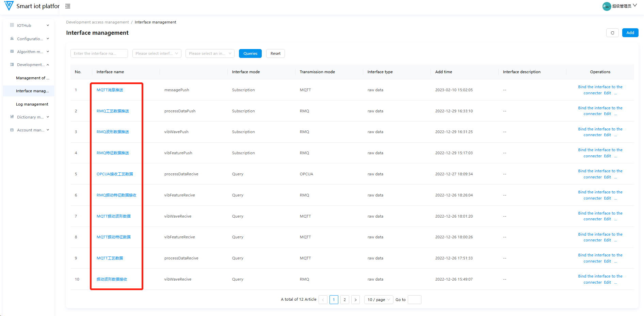This screenshot has width=644, height=316.
Task: Go to next page arrow
Action: pyautogui.click(x=355, y=300)
